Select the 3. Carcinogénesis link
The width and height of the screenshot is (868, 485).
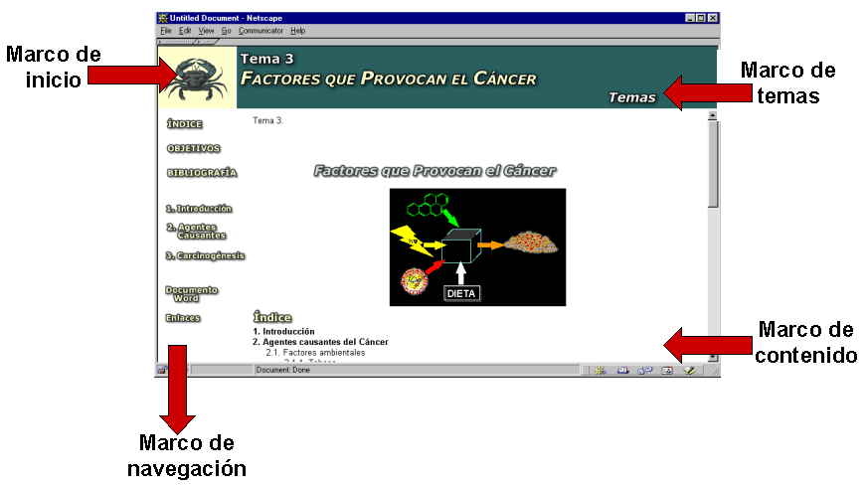coord(205,255)
